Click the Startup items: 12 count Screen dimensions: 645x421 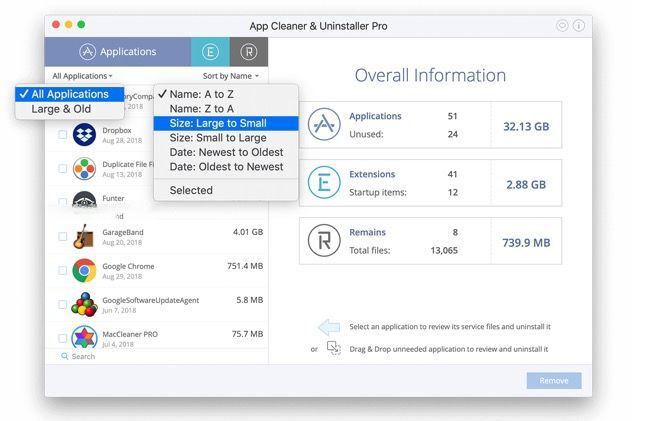[x=452, y=192]
